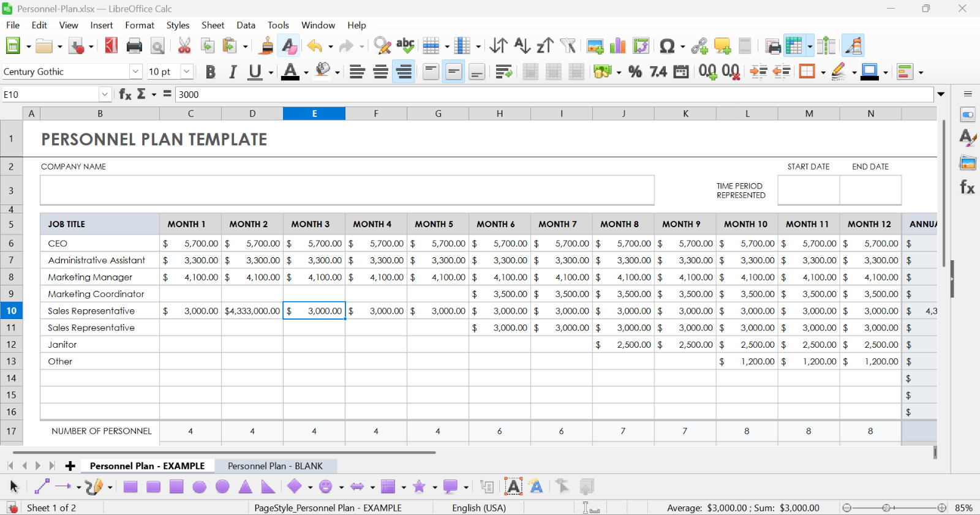The width and height of the screenshot is (980, 515).
Task: Align cell content to top
Action: [431, 72]
